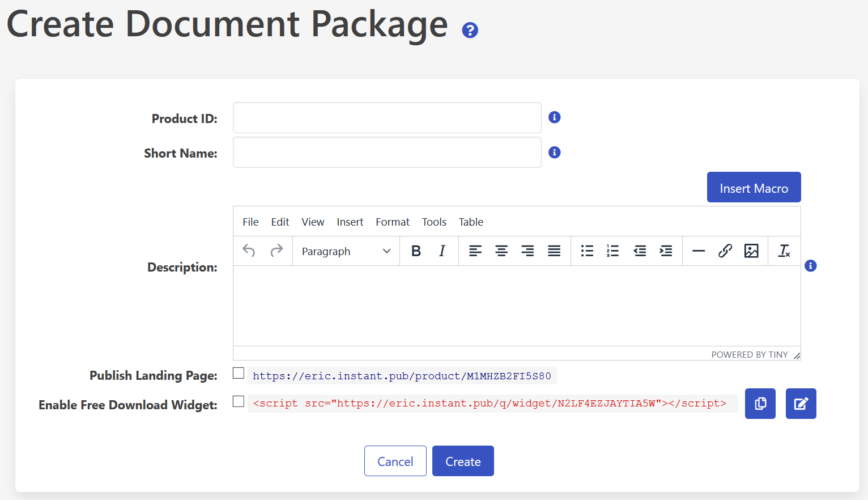Image resolution: width=868 pixels, height=500 pixels.
Task: Show the Product ID info tooltip
Action: point(554,117)
